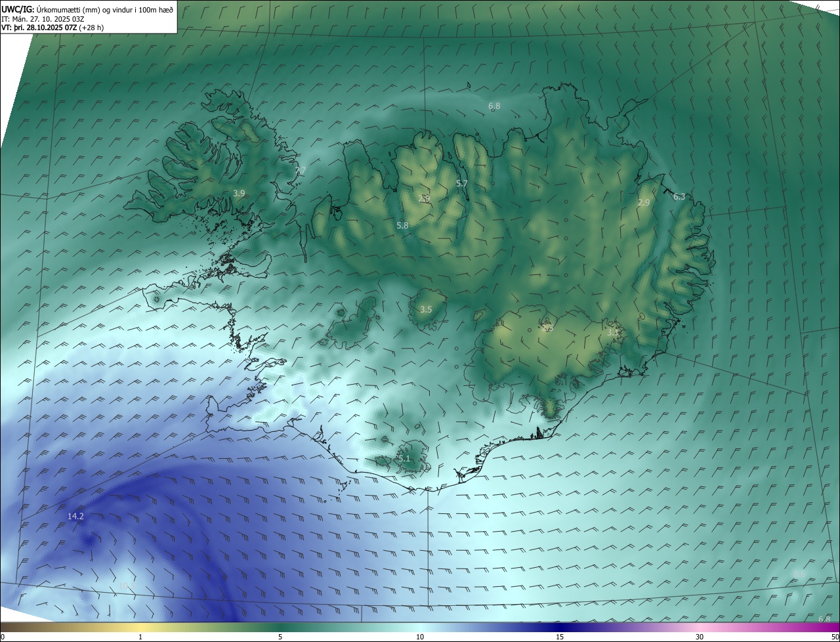
Task: Click the colorbar tick label 50
Action: [x=835, y=637]
